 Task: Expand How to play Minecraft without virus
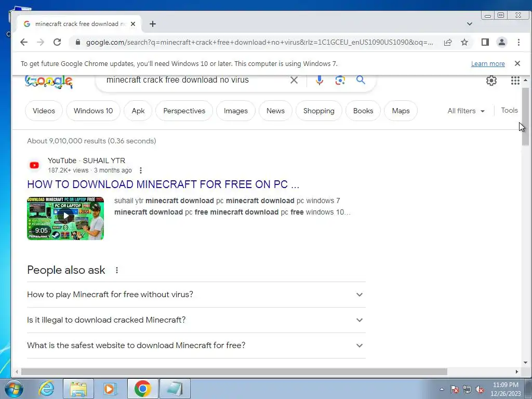(x=196, y=295)
